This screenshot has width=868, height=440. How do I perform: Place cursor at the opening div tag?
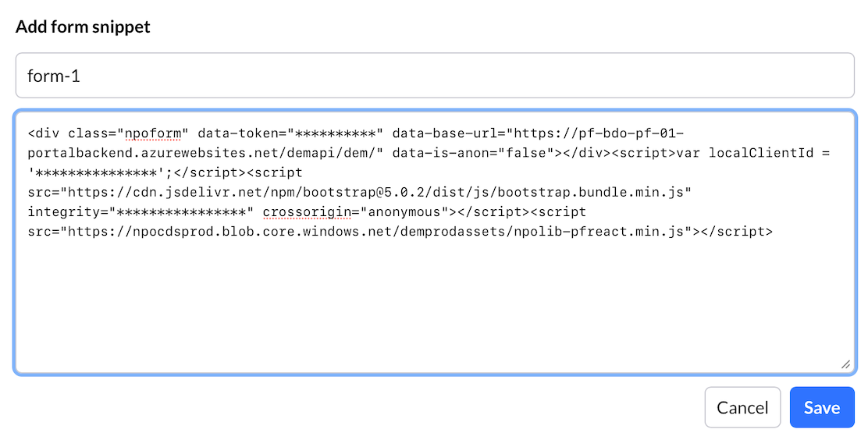(44, 133)
